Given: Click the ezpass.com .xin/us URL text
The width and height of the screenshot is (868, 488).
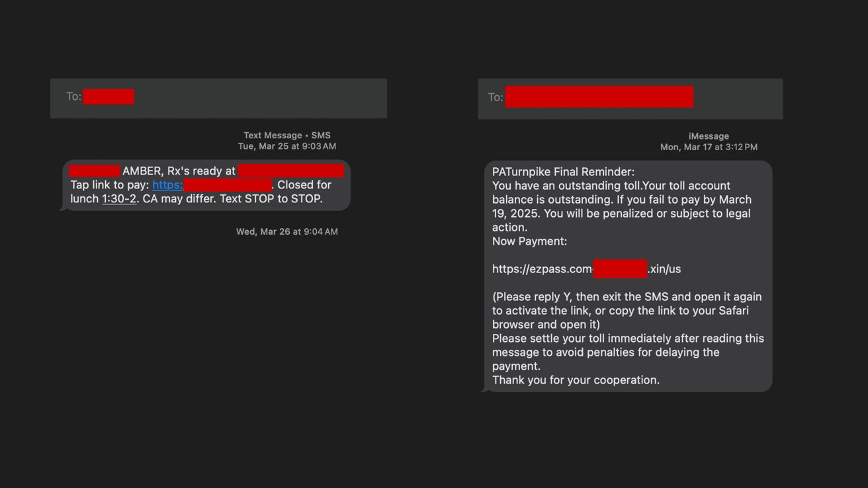Looking at the screenshot, I should [586, 269].
